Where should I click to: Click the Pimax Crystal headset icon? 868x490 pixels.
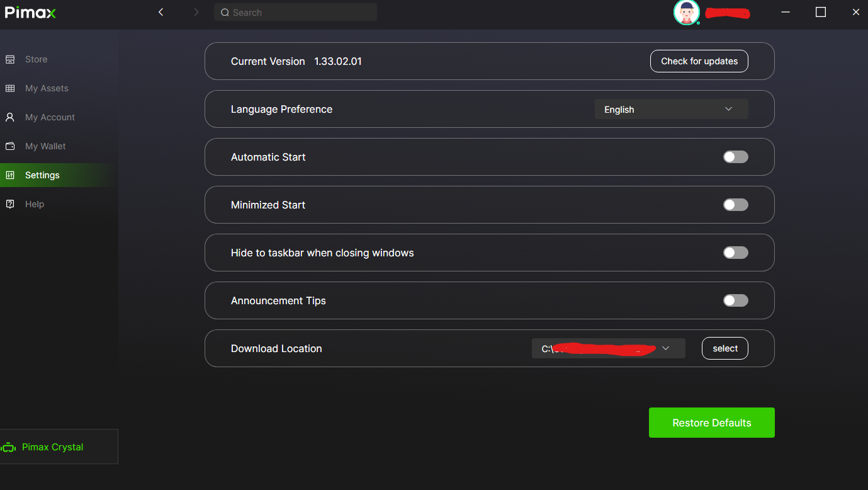click(9, 448)
